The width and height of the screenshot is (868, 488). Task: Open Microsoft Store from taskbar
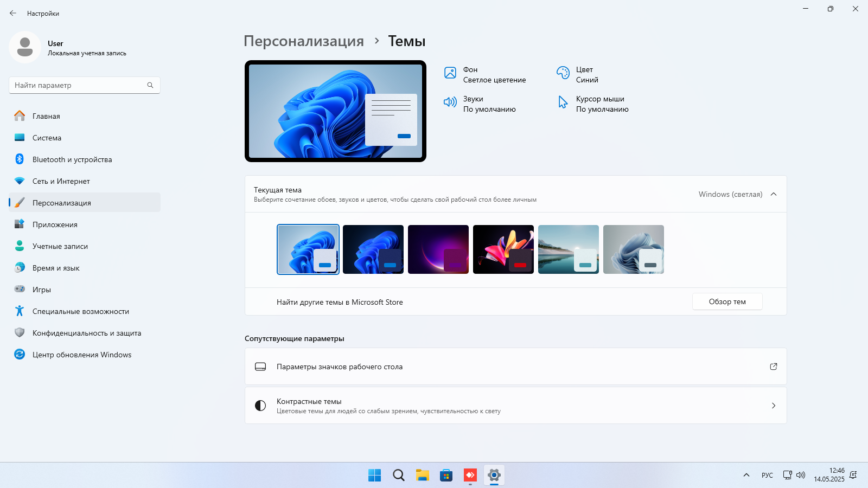[446, 475]
